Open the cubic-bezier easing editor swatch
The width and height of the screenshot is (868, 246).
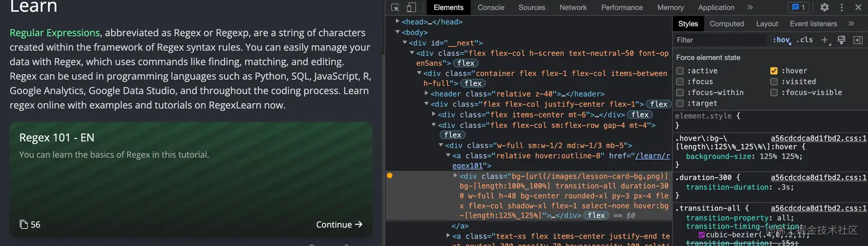coord(702,235)
